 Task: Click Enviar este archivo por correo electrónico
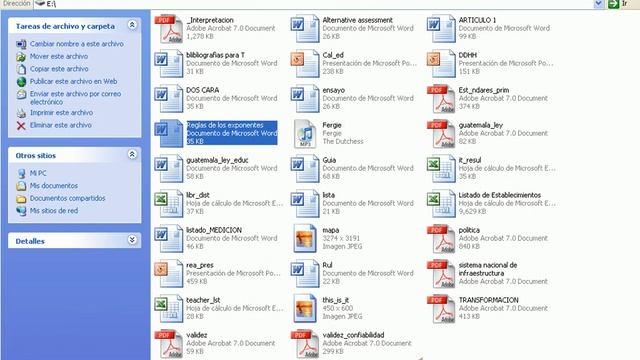tap(76, 98)
